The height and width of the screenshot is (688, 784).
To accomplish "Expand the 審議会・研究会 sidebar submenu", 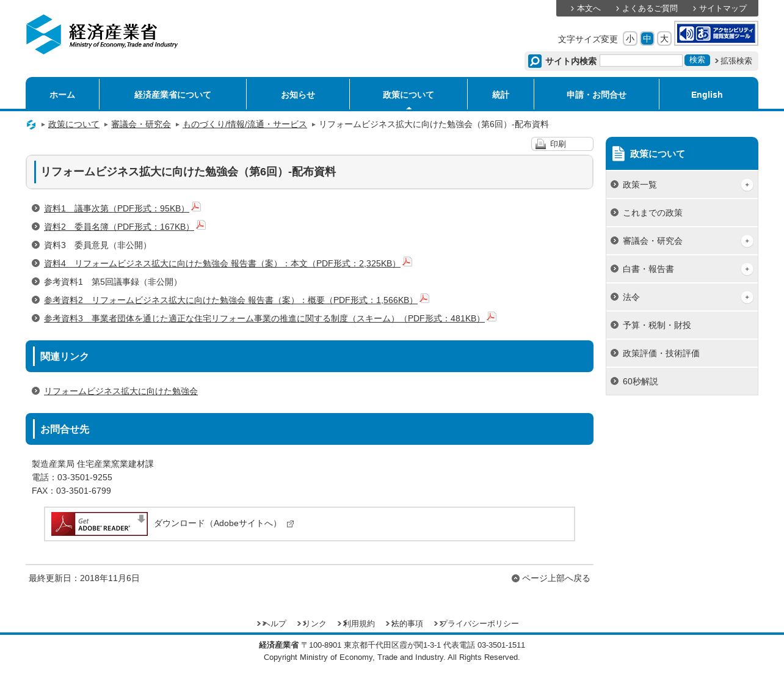I will 747,241.
